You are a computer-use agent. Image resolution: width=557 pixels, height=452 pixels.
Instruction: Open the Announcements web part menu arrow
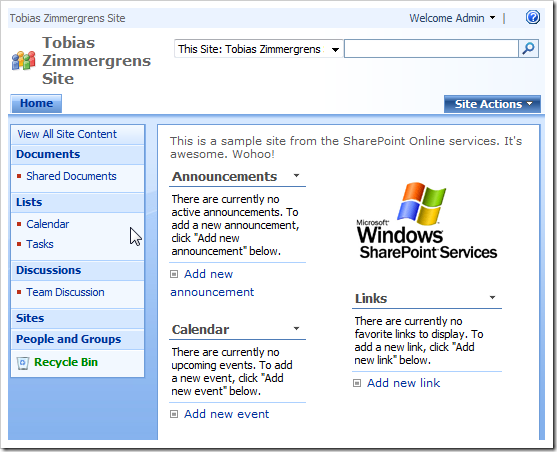296,176
